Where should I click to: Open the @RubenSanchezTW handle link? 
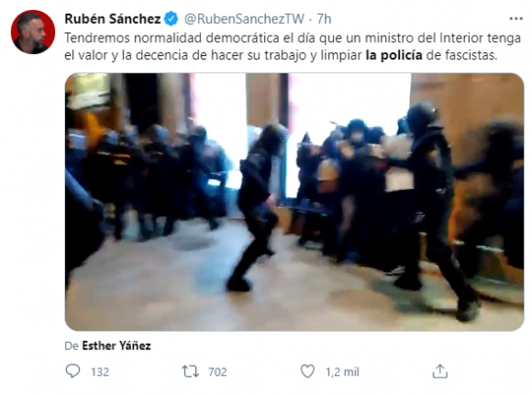pyautogui.click(x=244, y=19)
